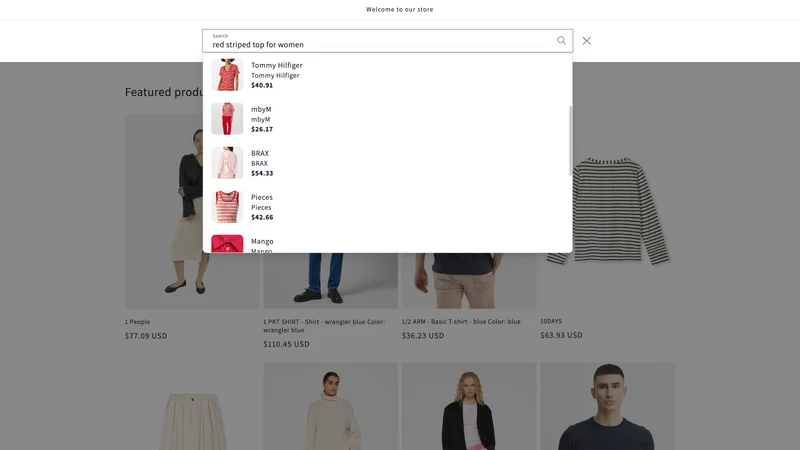This screenshot has width=800, height=450.
Task: Open the Pieces search suggestion
Action: click(386, 207)
